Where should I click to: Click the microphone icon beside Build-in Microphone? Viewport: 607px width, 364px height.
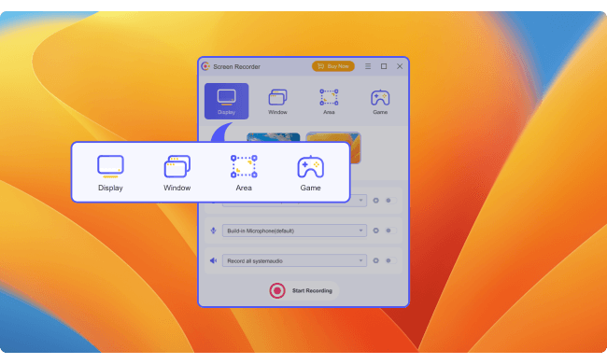pyautogui.click(x=213, y=231)
